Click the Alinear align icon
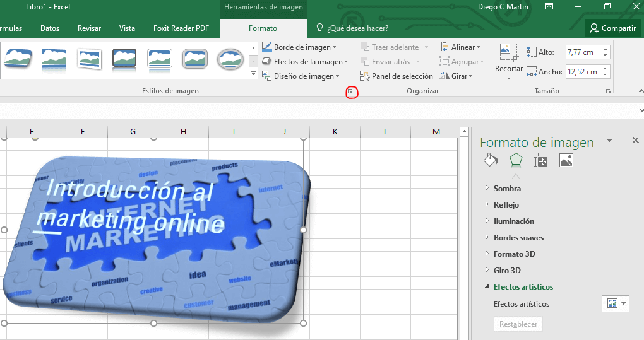The width and height of the screenshot is (644, 340). (x=444, y=47)
